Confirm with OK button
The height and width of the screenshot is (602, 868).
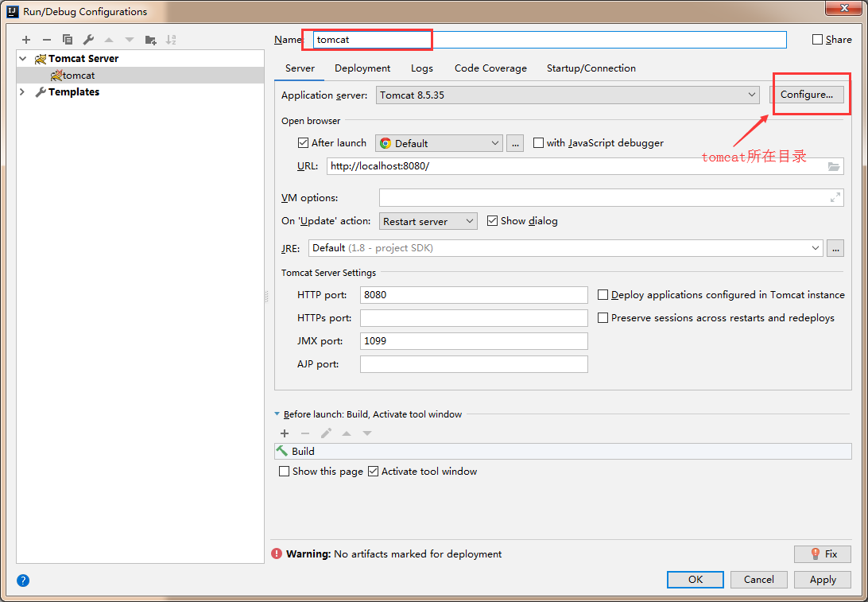696,579
